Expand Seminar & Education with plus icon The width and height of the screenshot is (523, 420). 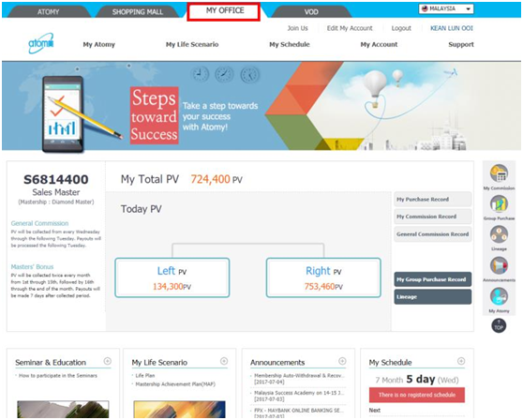108,361
